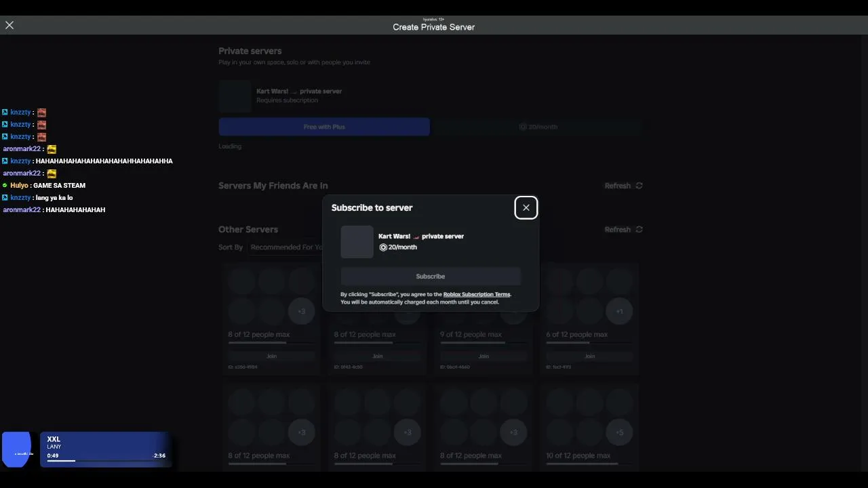Viewport: 868px width, 488px height.
Task: Click the XXL song progress bar
Action: [106, 461]
